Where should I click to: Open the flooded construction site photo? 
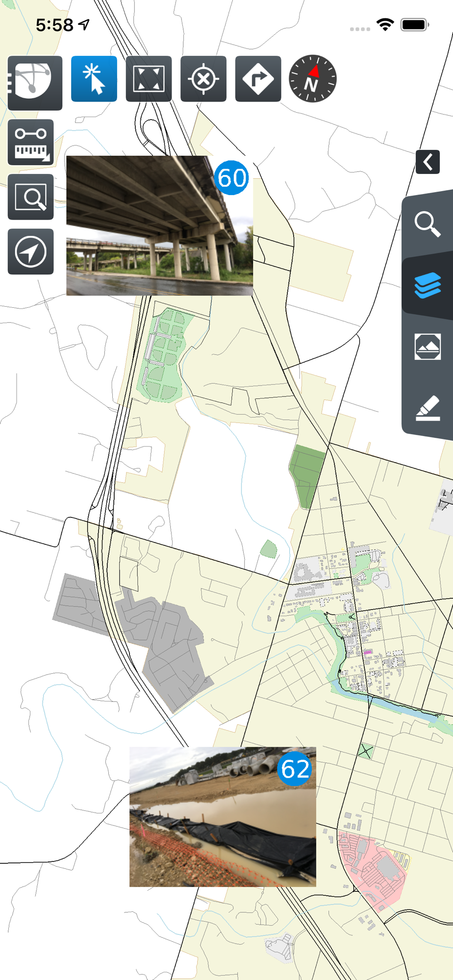click(223, 817)
